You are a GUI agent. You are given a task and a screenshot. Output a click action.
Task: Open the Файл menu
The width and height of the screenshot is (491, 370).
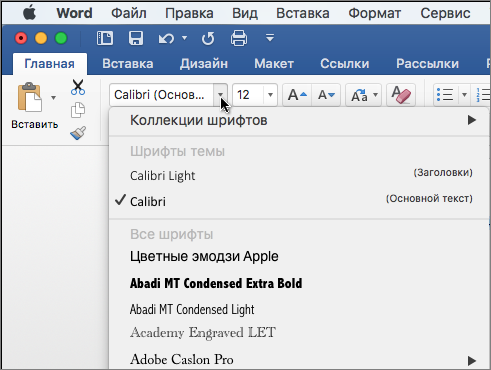click(x=129, y=13)
